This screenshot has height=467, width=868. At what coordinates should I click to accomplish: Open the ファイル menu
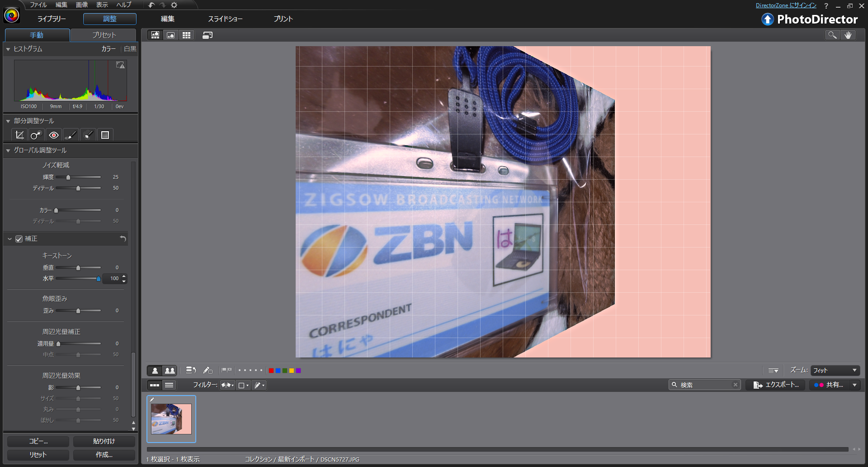[x=38, y=5]
